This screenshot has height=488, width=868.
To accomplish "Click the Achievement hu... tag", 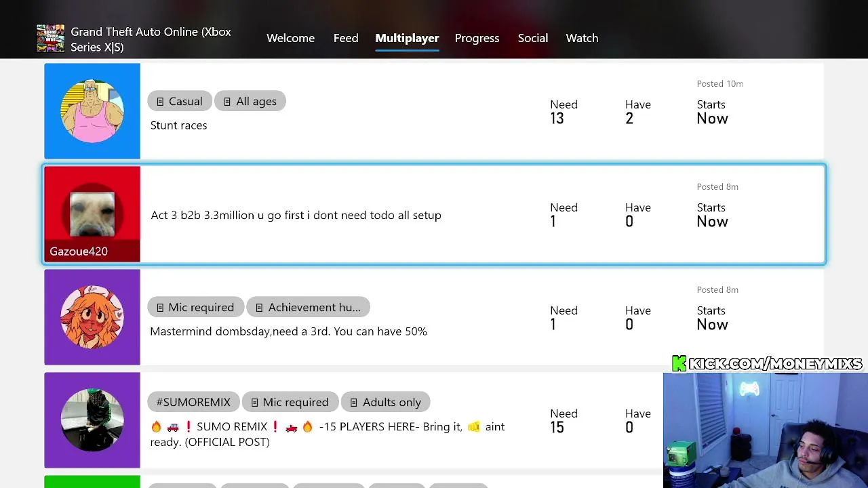I will point(308,307).
